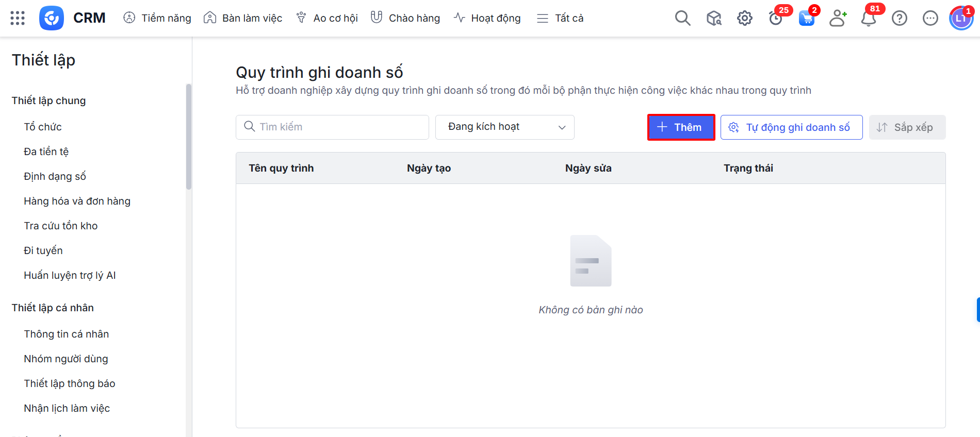Click the add user icon

(838, 18)
